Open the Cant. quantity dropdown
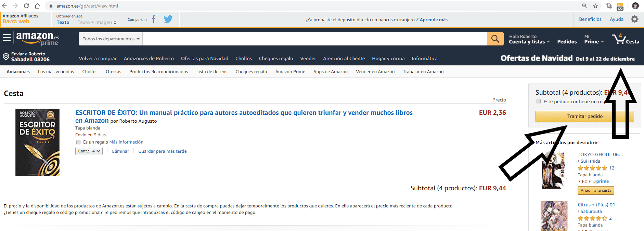The width and height of the screenshot is (644, 231). coord(89,151)
